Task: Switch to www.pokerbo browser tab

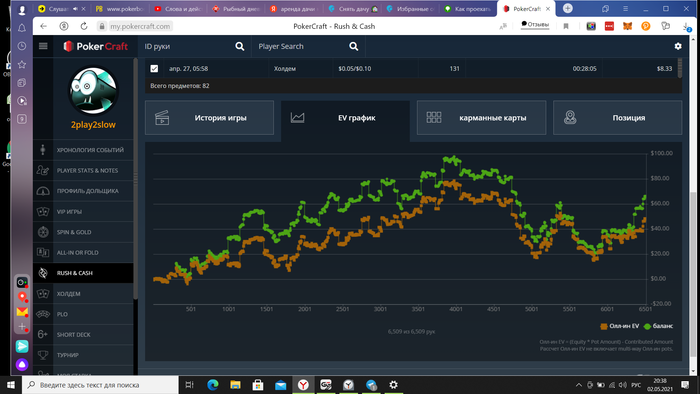Action: coord(120,8)
